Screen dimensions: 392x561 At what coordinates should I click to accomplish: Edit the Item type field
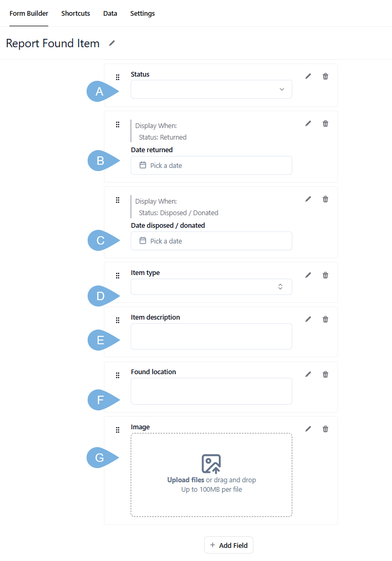(x=308, y=275)
